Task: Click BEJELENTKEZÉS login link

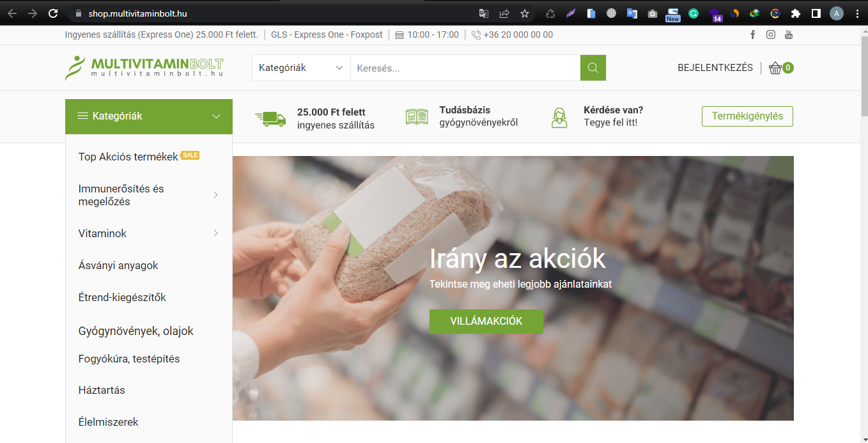Action: click(715, 68)
